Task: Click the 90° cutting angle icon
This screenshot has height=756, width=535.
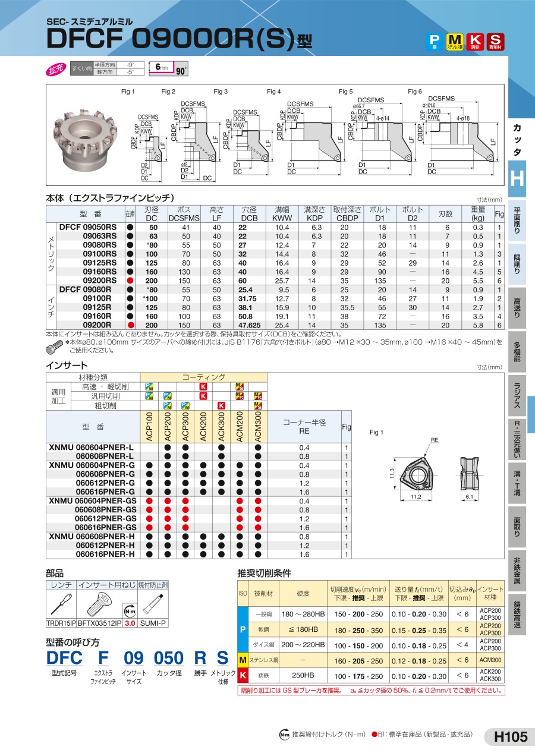Action: 181,71
